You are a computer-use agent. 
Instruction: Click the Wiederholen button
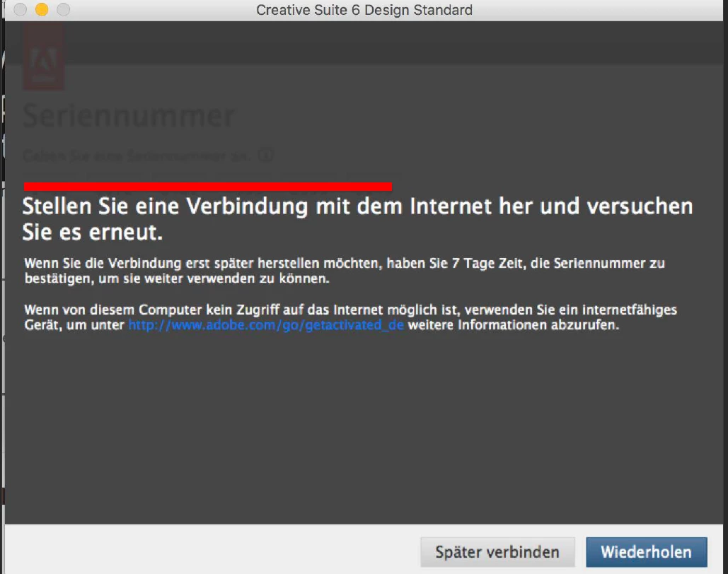tap(647, 551)
